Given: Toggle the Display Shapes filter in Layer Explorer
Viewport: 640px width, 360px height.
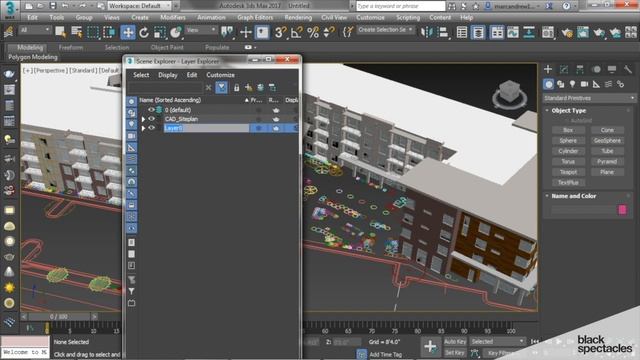Looking at the screenshot, I should 131,113.
